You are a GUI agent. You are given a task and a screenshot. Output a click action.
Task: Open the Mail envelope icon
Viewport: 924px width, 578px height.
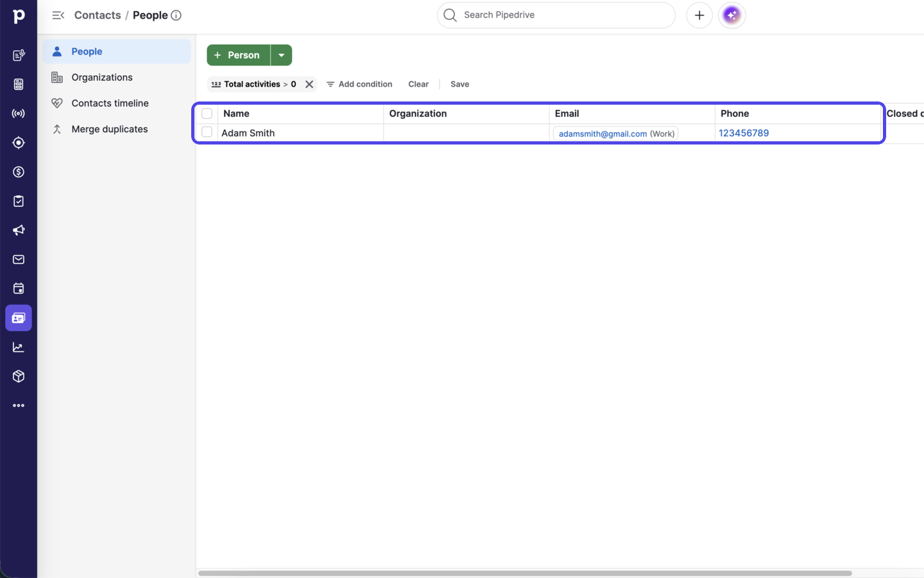pos(19,259)
